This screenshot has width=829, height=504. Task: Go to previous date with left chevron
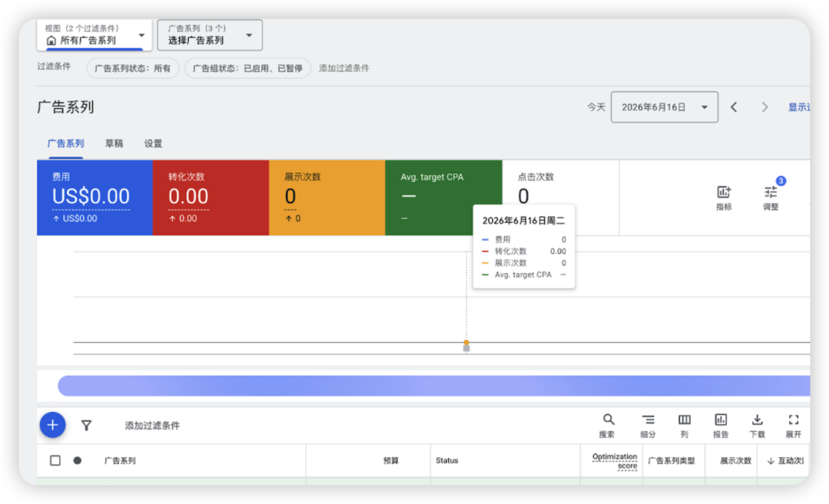tap(734, 107)
